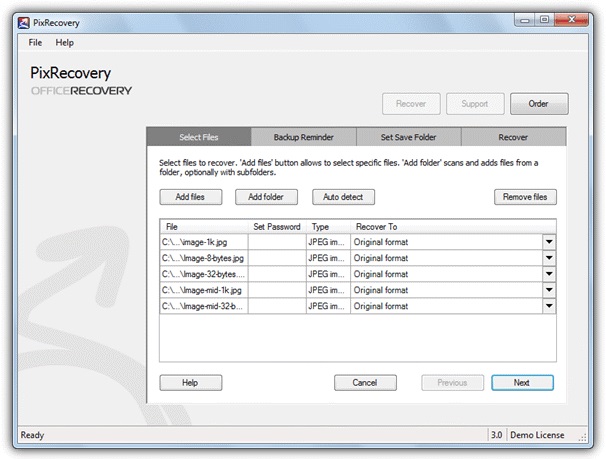Click the PixRecovery title bar app icon
The height and width of the screenshot is (460, 606).
[x=24, y=23]
